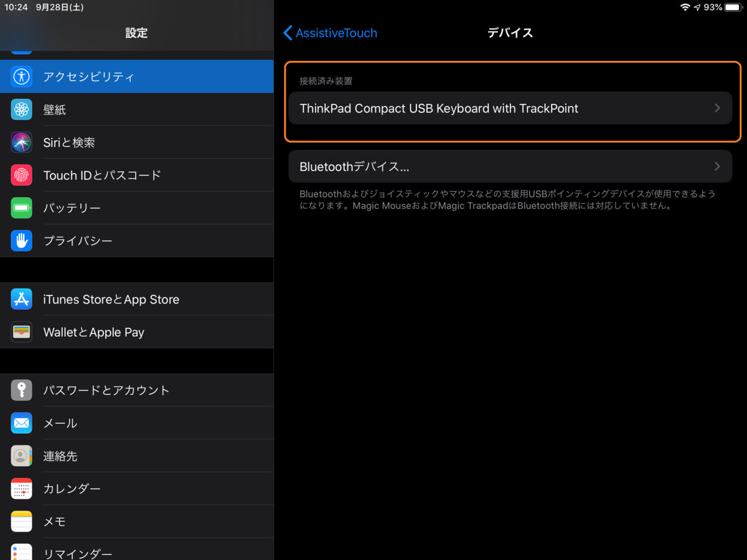The height and width of the screenshot is (560, 747).
Task: Select バッテリー in settings list
Action: click(137, 208)
